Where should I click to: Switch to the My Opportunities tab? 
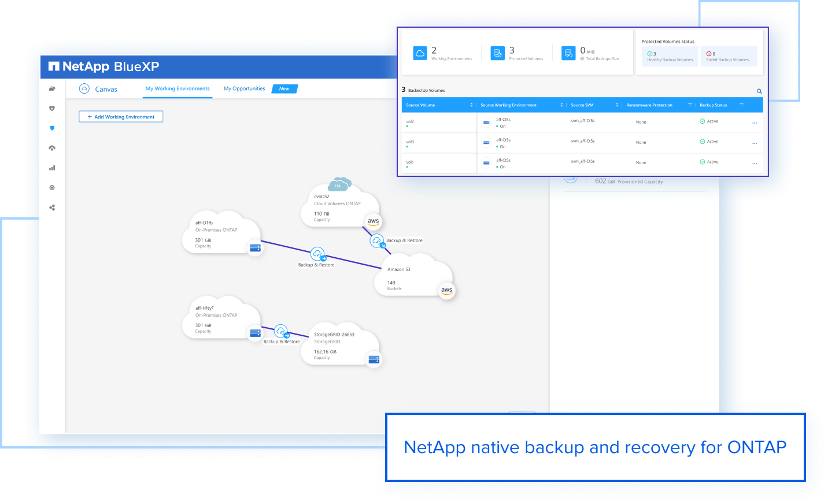244,88
